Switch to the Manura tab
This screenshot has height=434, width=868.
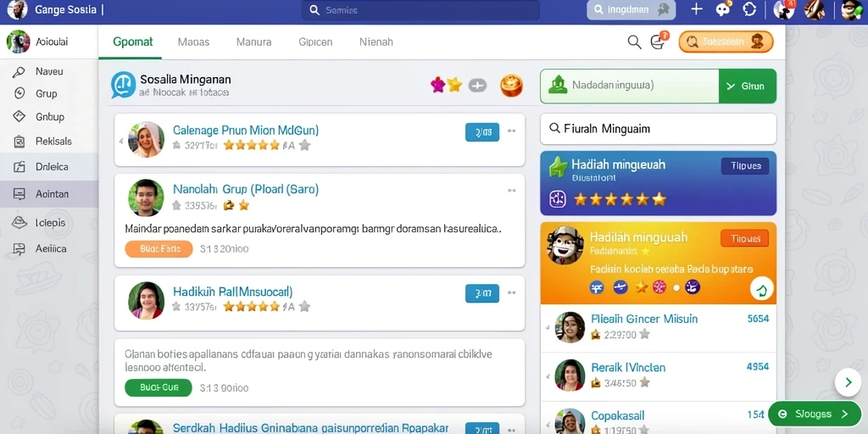pos(253,42)
